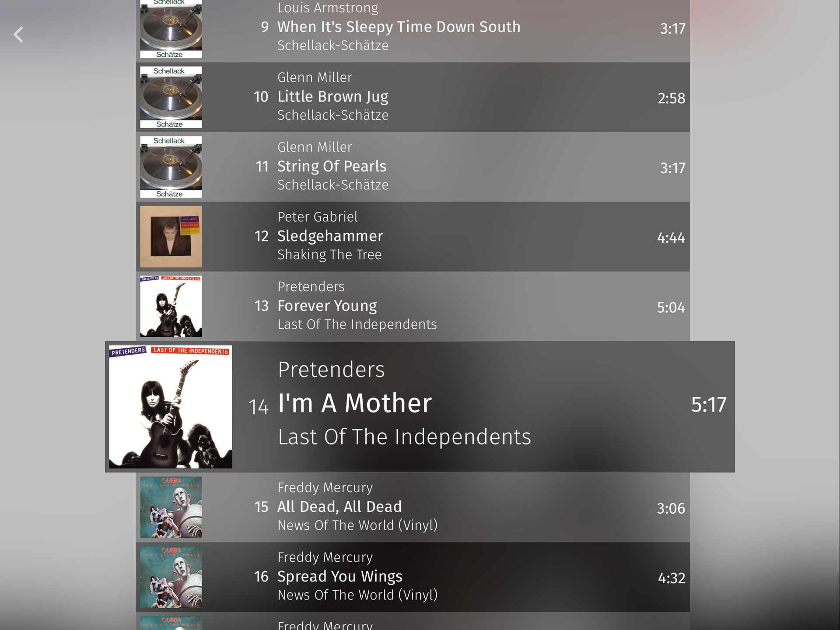Open the Peter Gabriel album artwork thumbnail

[171, 237]
